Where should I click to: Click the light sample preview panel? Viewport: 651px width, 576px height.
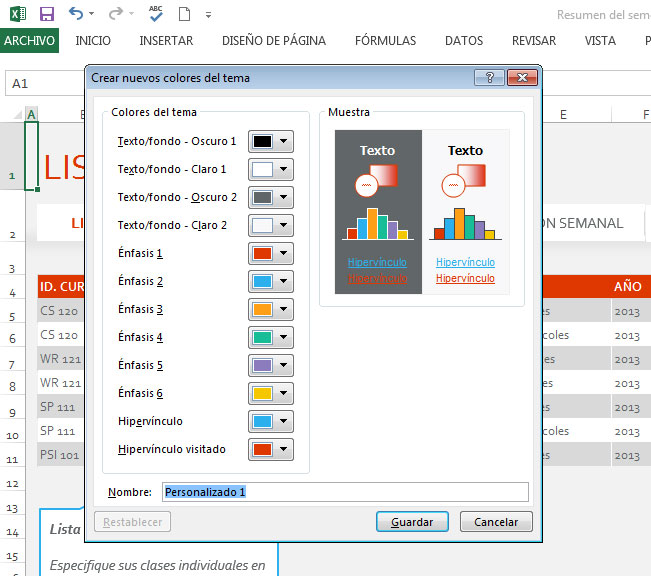point(465,212)
